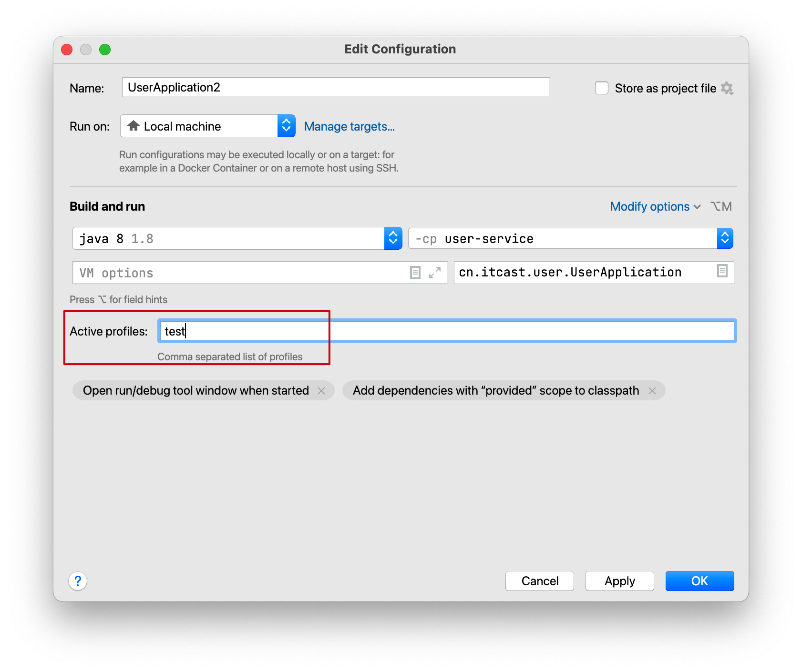Viewport: 802px width, 672px height.
Task: Open the java 8 JDK selector dropdown
Action: pos(237,238)
